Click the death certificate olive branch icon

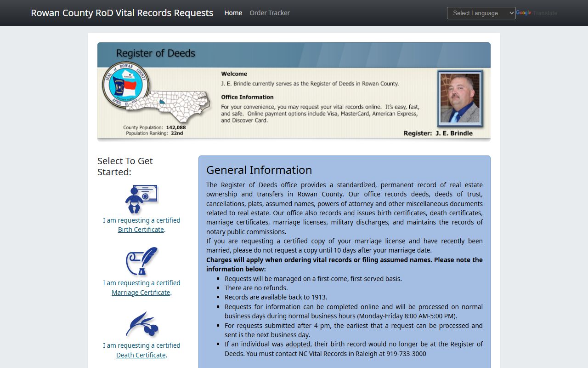[x=142, y=324]
